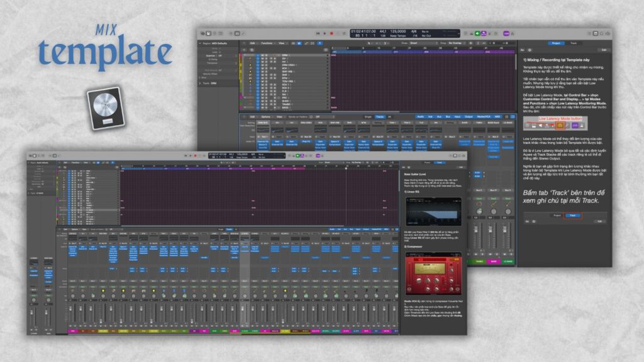
Task: Click the red Record button in back window
Action: click(x=331, y=33)
